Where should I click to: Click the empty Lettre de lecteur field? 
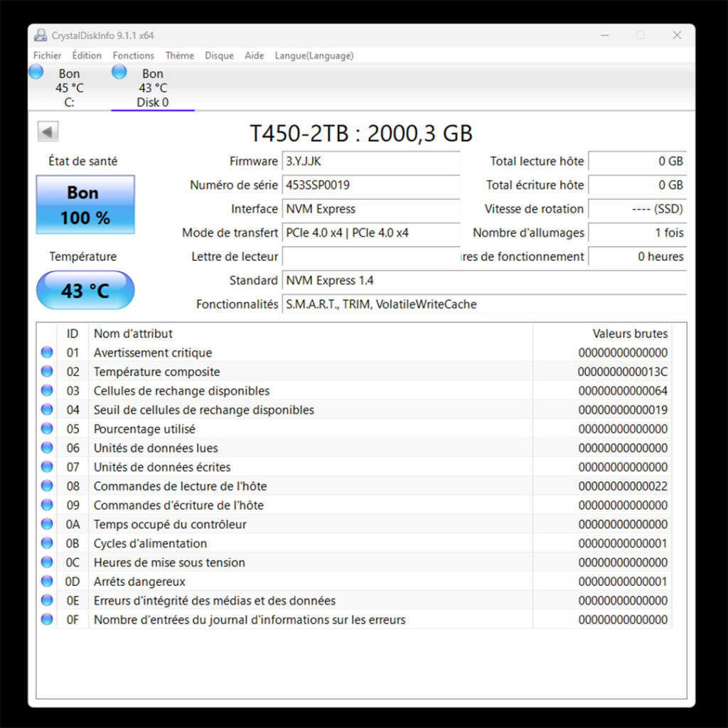click(x=371, y=256)
